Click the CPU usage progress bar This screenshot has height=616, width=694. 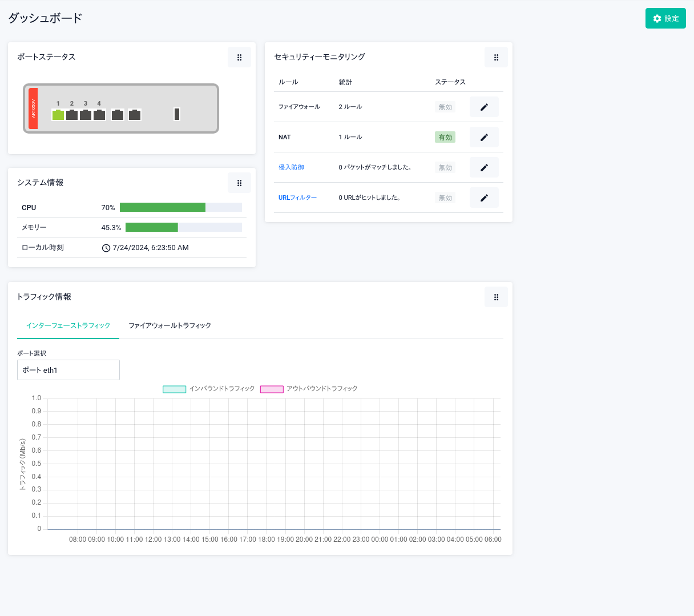[x=180, y=207]
